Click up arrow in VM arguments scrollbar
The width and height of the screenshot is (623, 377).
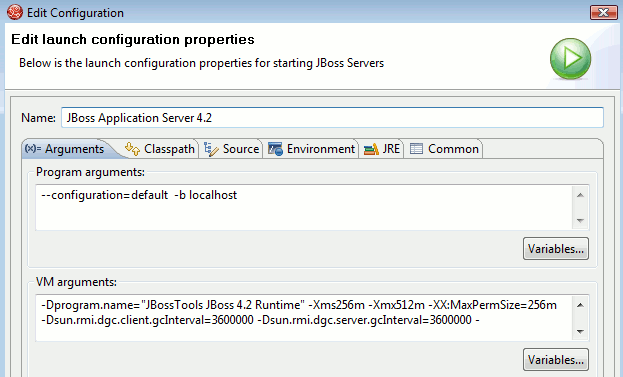coord(580,305)
